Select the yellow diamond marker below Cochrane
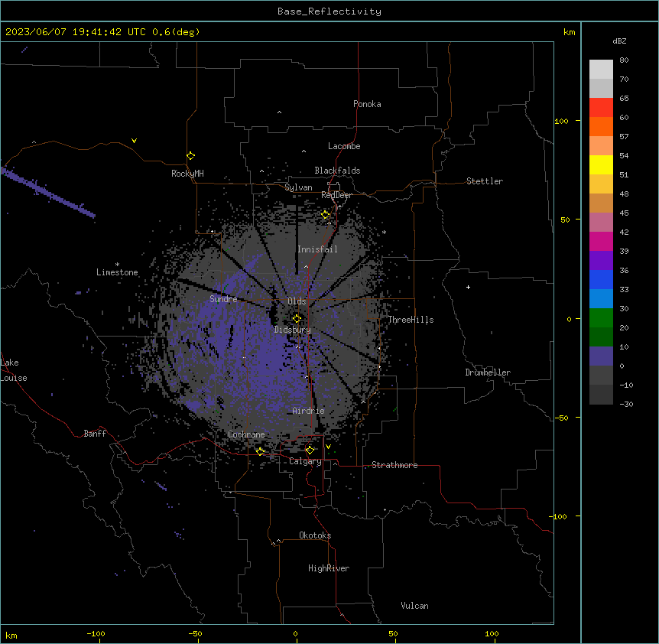659x644 pixels. click(x=260, y=451)
